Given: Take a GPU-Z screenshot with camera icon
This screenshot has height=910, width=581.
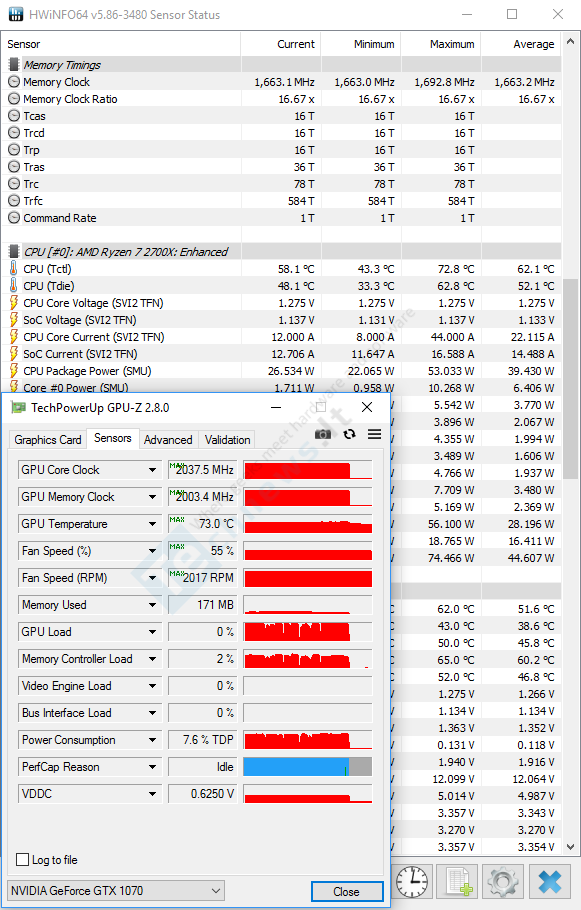Looking at the screenshot, I should click(323, 434).
